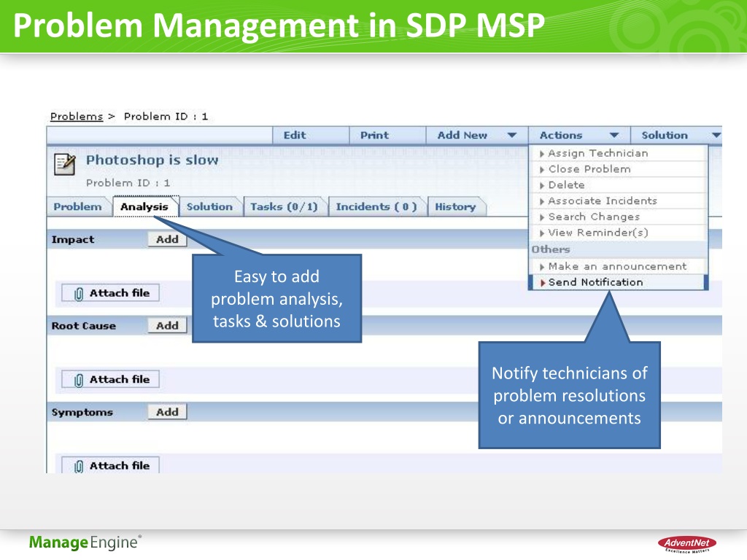
Task: Click Attach file under Root Cause
Action: click(x=111, y=379)
